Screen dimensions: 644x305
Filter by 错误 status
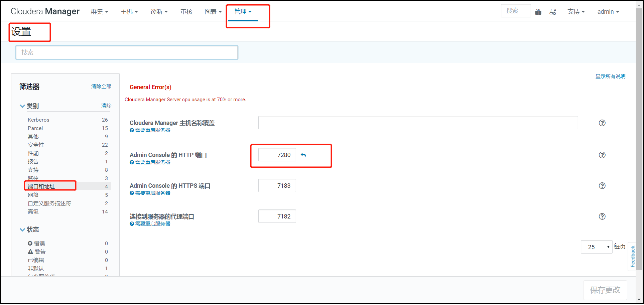tap(68, 244)
